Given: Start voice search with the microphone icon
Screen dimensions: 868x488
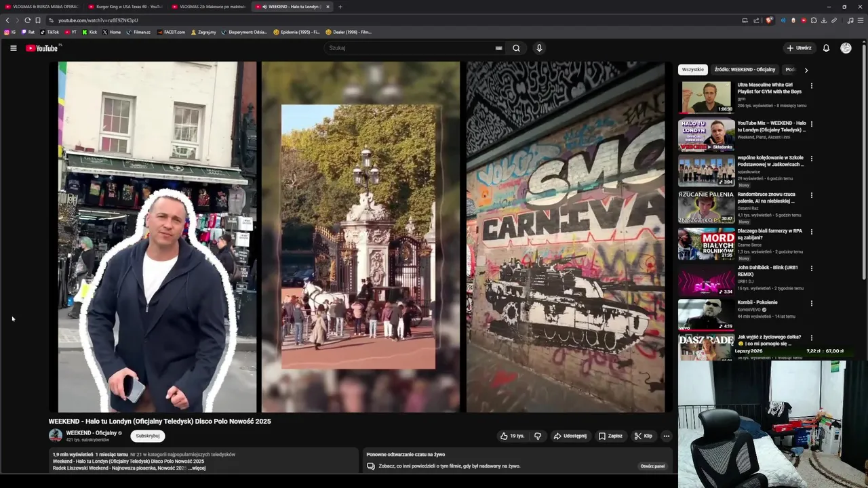Looking at the screenshot, I should coord(539,48).
